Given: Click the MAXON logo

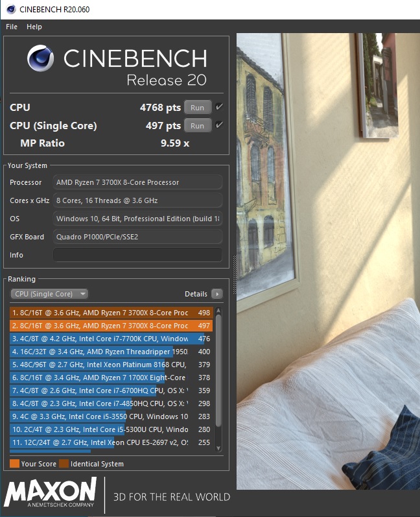Looking at the screenshot, I should coord(51,492).
